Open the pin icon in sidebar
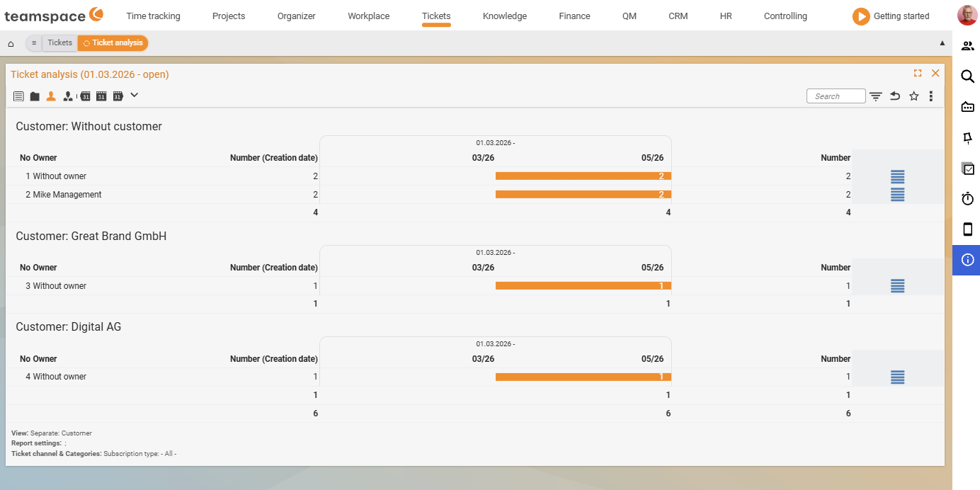Screen dimensions: 980x490 [967, 138]
